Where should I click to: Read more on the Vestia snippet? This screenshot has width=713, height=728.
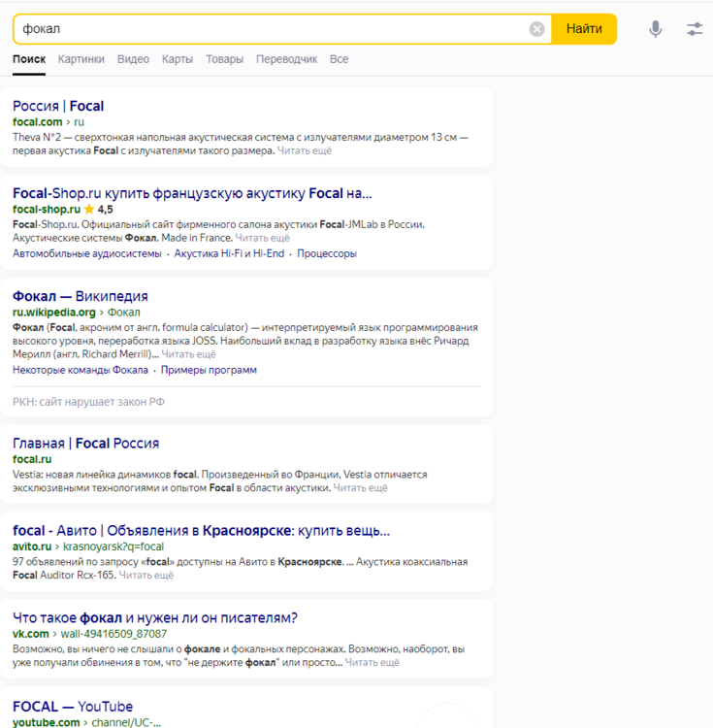pyautogui.click(x=361, y=488)
